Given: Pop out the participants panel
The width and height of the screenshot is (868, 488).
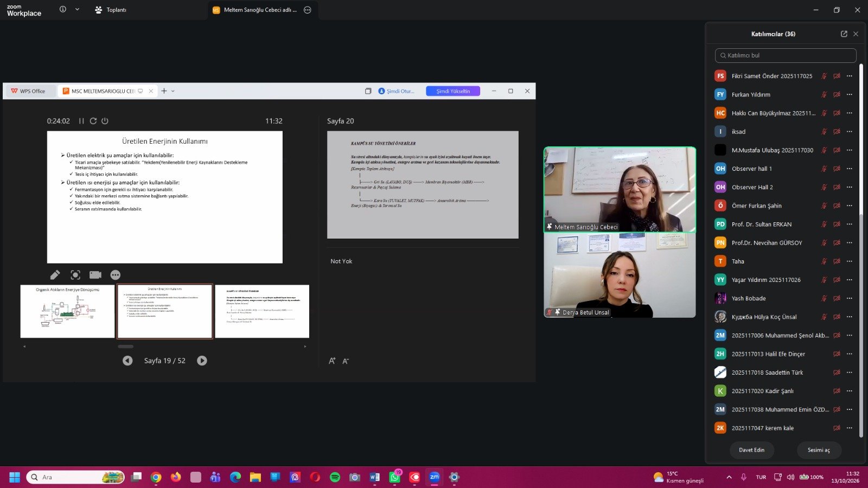Looking at the screenshot, I should (844, 34).
